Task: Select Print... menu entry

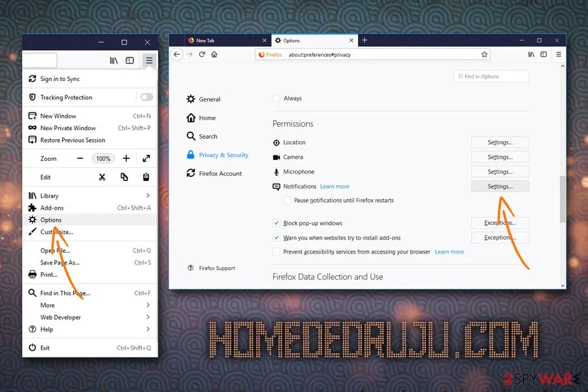Action: coord(90,274)
